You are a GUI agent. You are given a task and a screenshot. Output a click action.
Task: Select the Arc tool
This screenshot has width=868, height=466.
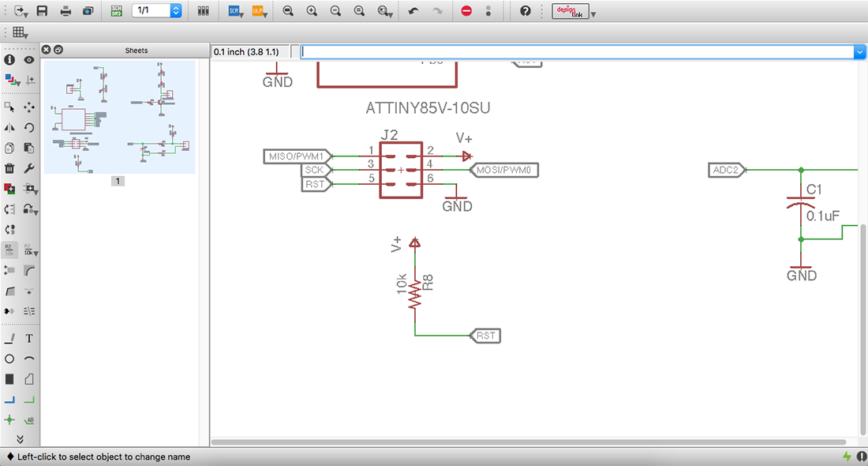pyautogui.click(x=29, y=359)
